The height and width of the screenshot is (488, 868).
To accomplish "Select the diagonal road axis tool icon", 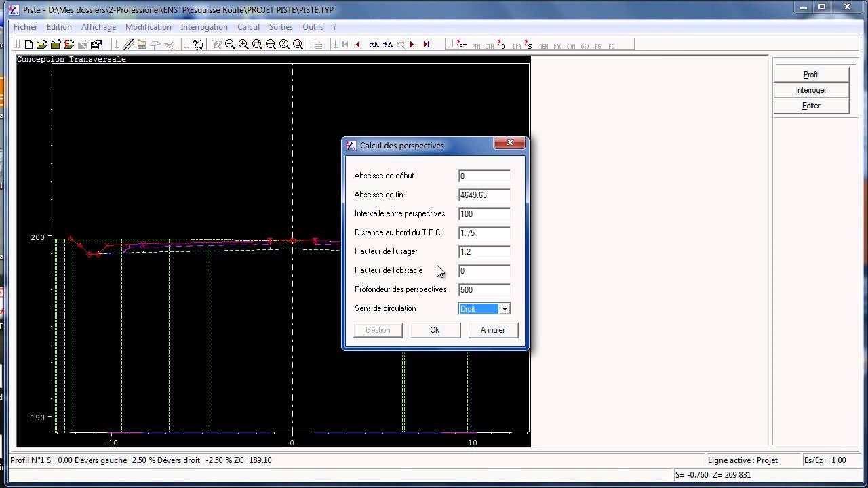I will pos(127,45).
